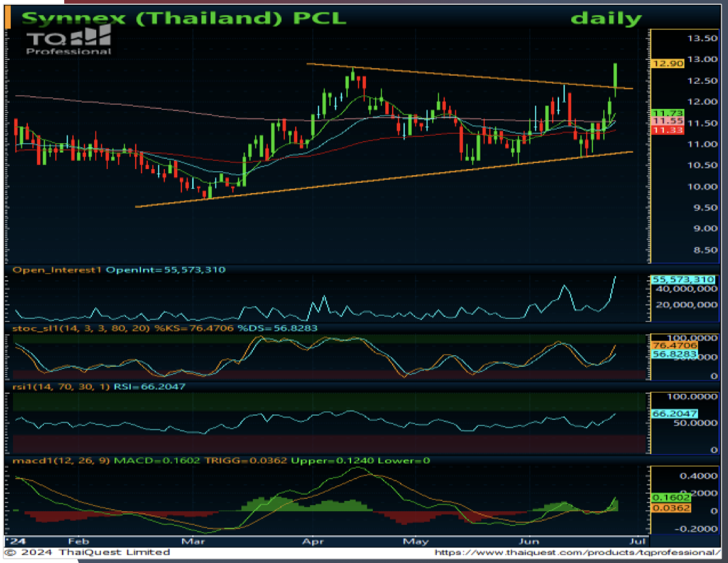This screenshot has height=563, width=728.
Task: Select the pink 11.55 moving average tag
Action: [x=667, y=121]
